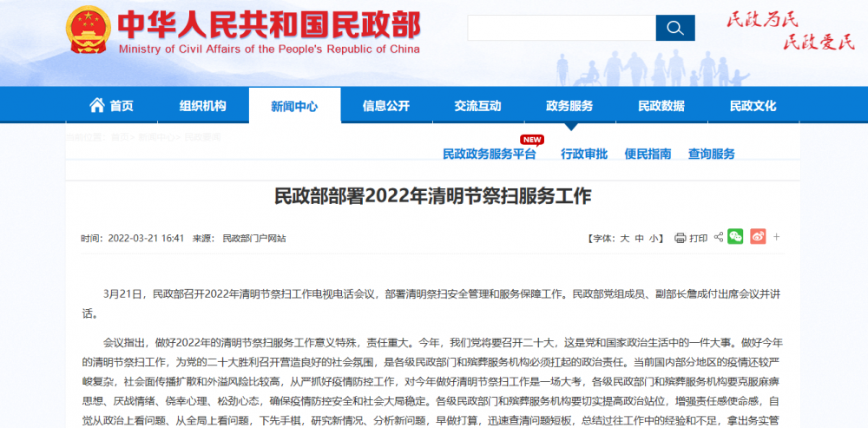Screen dimensions: 868x428
Task: Click the share icon beside print
Action: pos(717,237)
